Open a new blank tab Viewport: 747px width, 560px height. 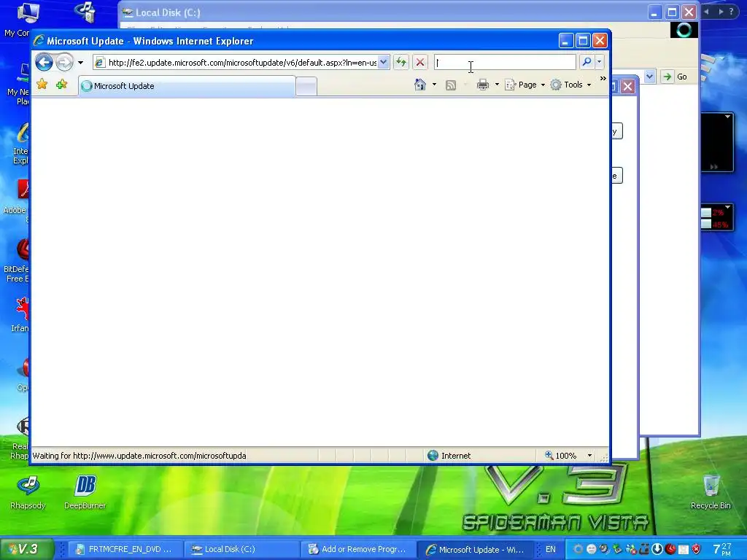[306, 87]
